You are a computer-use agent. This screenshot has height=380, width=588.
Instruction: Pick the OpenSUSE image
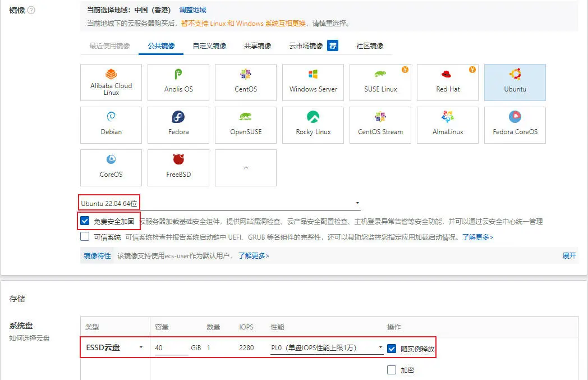246,125
